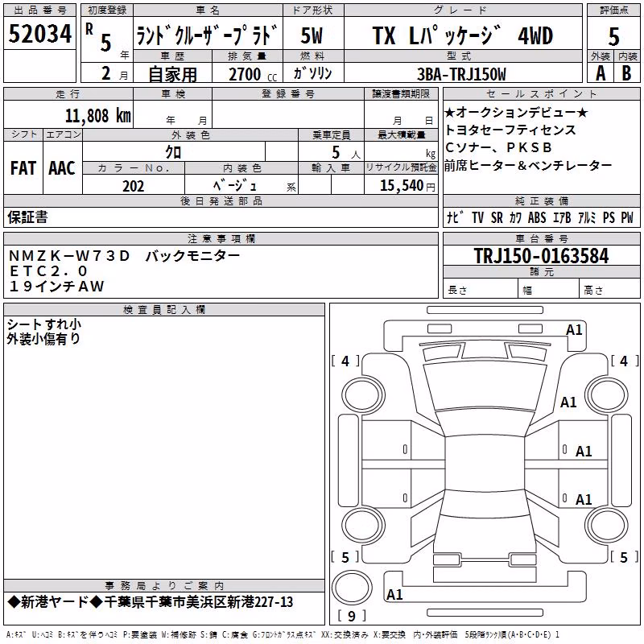Click equipment code SR
The image size is (644, 644).
click(x=497, y=217)
